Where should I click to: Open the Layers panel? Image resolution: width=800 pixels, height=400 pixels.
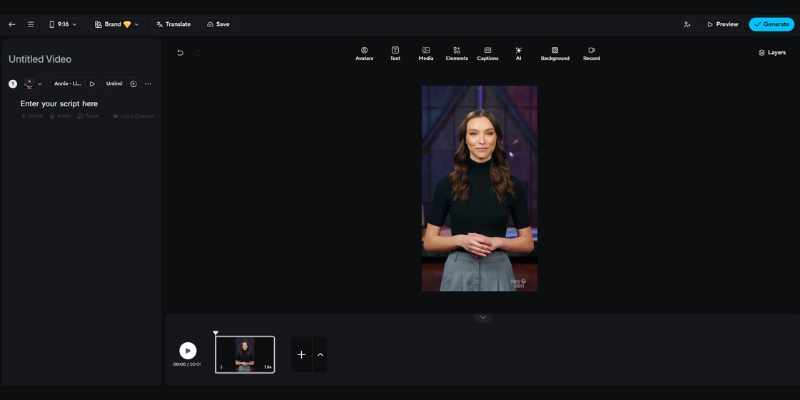click(x=772, y=53)
